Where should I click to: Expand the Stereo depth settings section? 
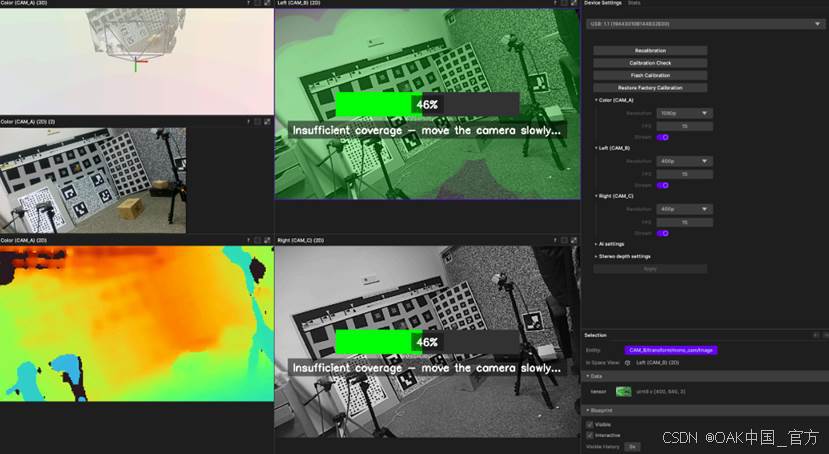coord(596,256)
